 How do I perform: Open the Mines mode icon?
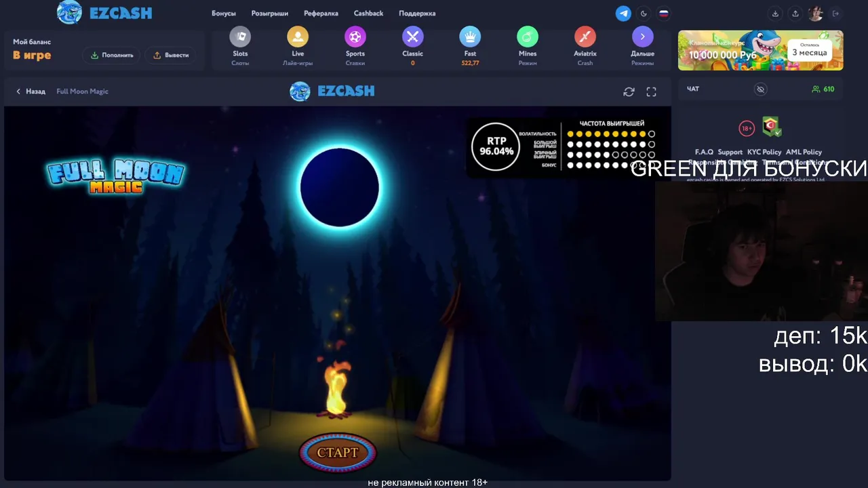point(528,37)
